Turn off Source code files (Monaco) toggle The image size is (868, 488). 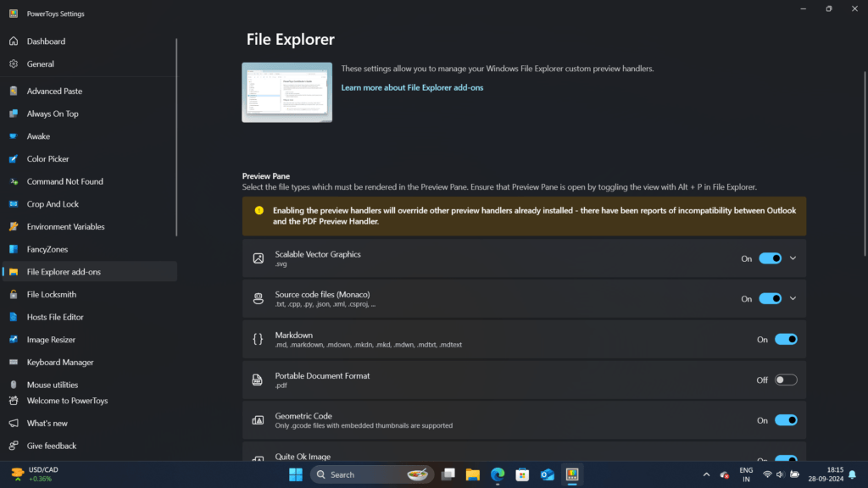[x=770, y=299]
